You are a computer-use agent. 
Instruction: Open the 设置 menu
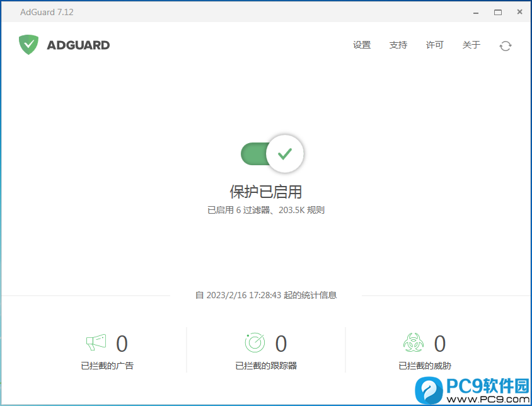click(x=362, y=45)
